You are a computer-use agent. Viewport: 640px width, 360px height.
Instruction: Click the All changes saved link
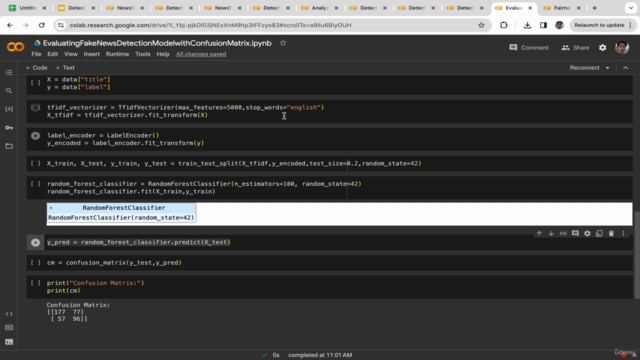(x=201, y=54)
